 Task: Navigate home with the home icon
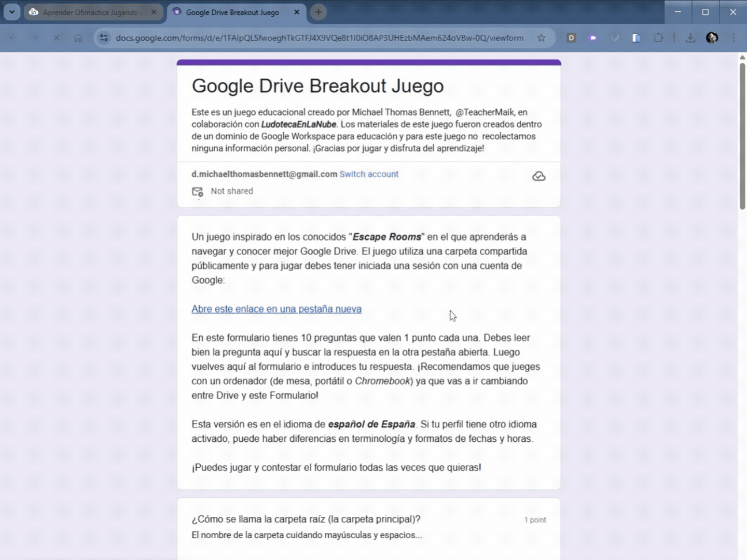78,37
